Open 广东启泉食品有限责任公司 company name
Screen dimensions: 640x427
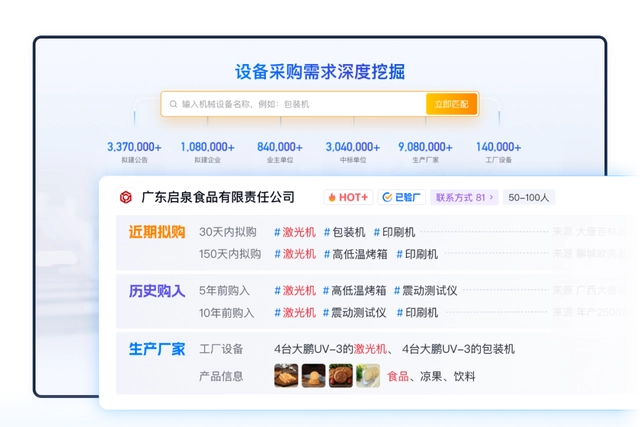point(218,197)
